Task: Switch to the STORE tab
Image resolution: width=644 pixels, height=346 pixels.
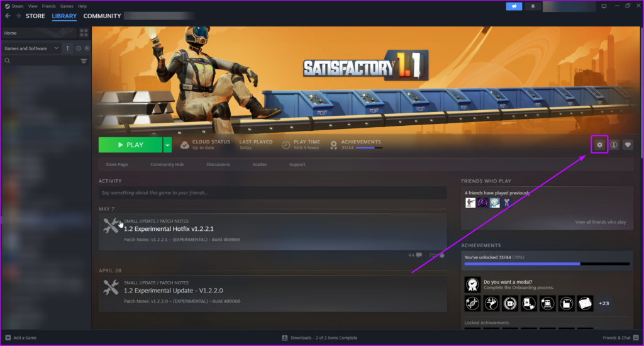Action: [x=35, y=16]
